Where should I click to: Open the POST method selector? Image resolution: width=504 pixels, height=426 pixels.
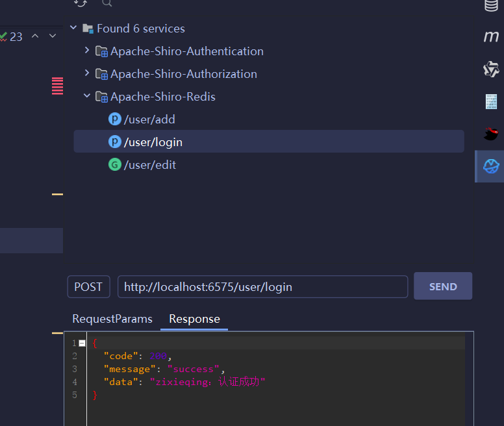pyautogui.click(x=88, y=286)
